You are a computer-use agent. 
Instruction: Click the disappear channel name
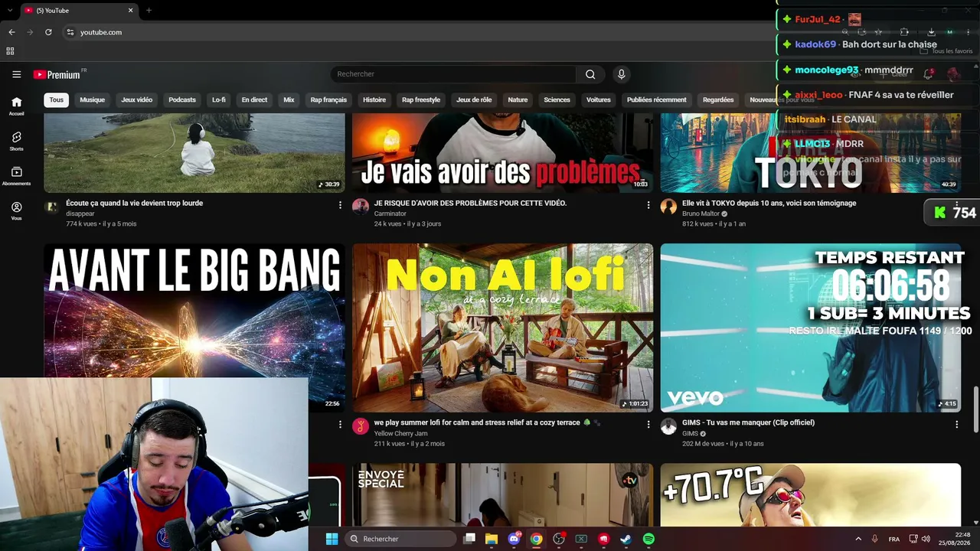pyautogui.click(x=80, y=214)
